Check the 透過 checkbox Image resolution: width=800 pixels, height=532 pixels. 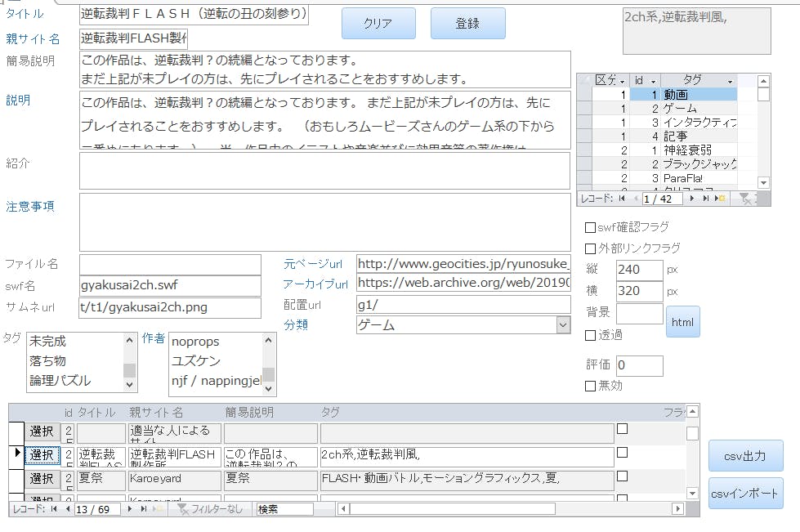pyautogui.click(x=590, y=335)
